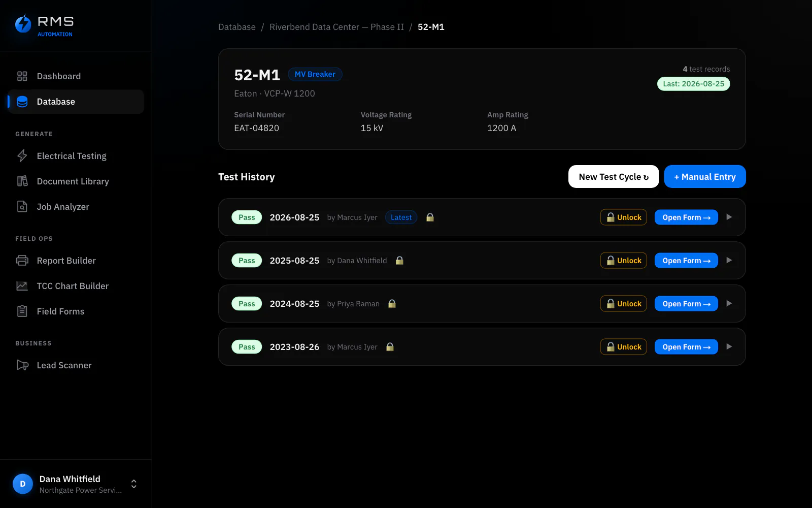The image size is (812, 508).
Task: Click lock icon next to Priya Raman record
Action: 392,304
